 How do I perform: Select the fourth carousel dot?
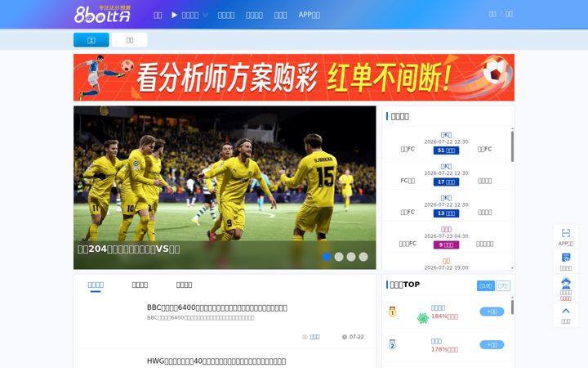363,257
